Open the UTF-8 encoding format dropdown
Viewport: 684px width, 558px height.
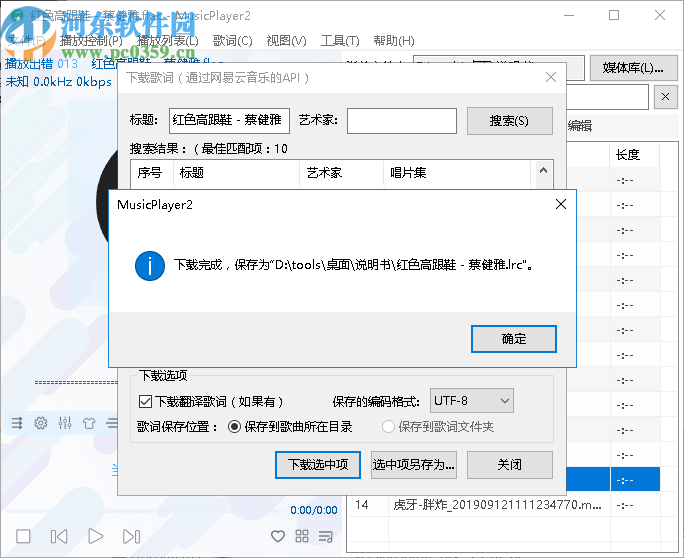click(472, 401)
